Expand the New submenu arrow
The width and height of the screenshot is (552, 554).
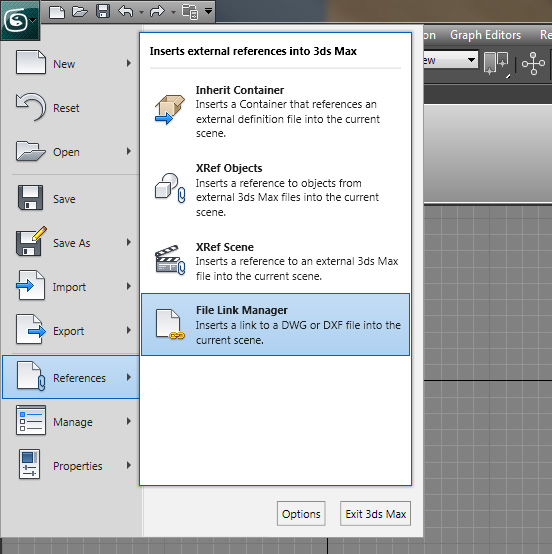(129, 63)
